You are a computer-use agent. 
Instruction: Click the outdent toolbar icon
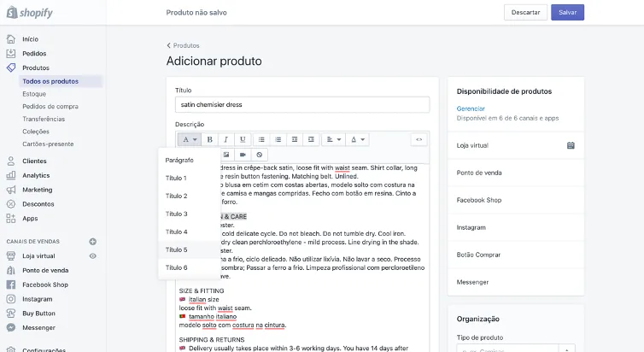tap(295, 139)
